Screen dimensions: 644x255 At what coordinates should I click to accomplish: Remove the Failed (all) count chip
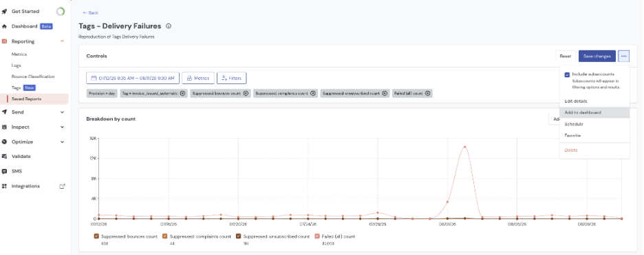coord(427,93)
